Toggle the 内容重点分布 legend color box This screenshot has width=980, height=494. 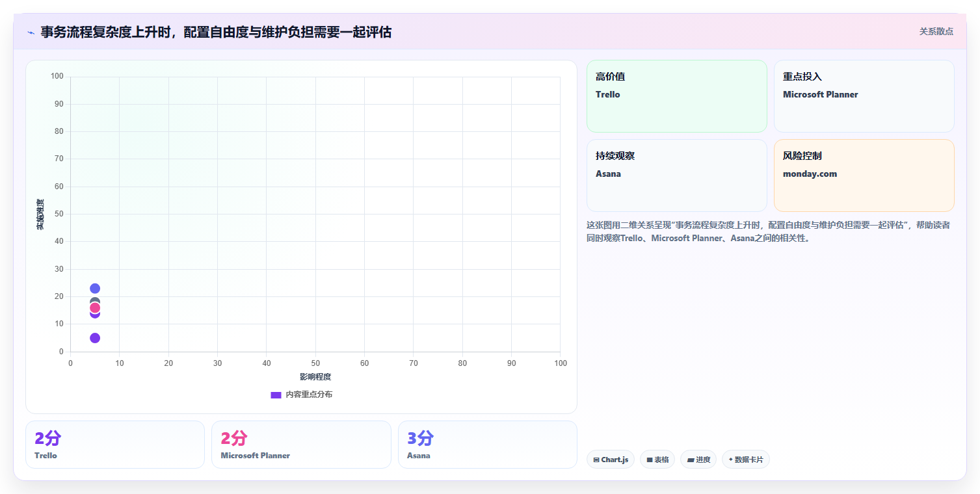(276, 395)
